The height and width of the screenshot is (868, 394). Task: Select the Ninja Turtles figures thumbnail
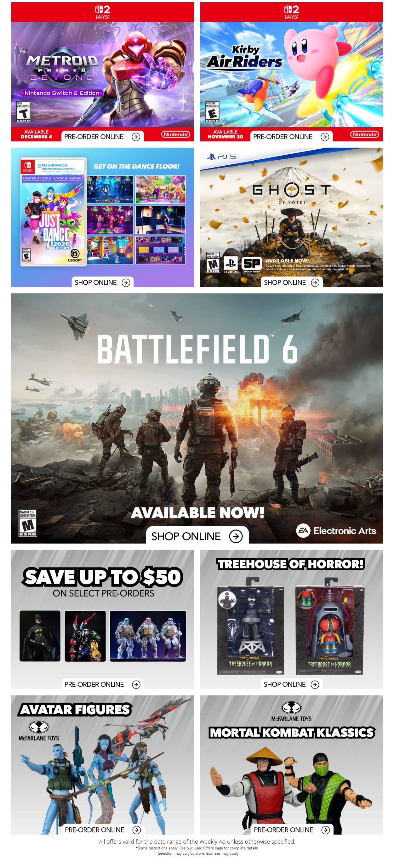tap(148, 636)
